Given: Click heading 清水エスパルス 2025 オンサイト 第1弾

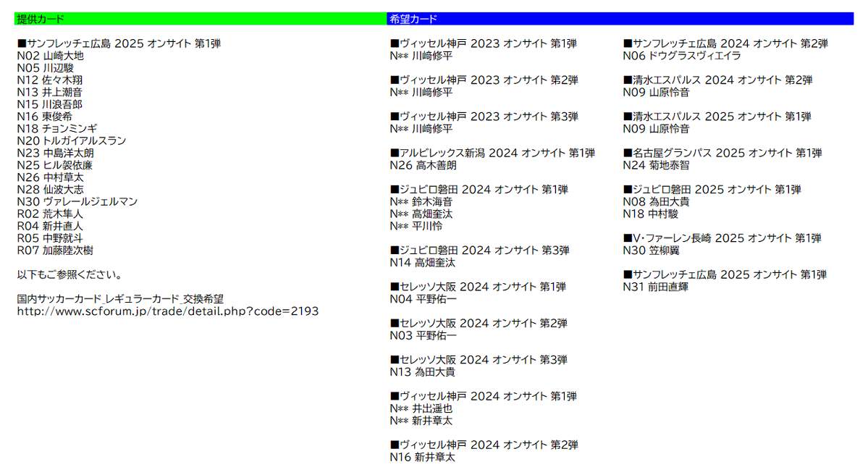Looking at the screenshot, I should [x=717, y=117].
